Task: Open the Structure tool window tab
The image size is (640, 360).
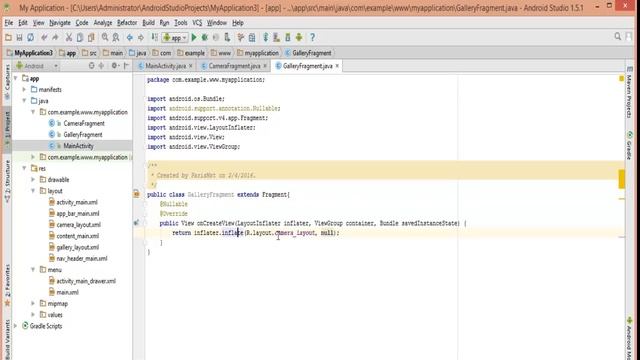Action: point(7,182)
